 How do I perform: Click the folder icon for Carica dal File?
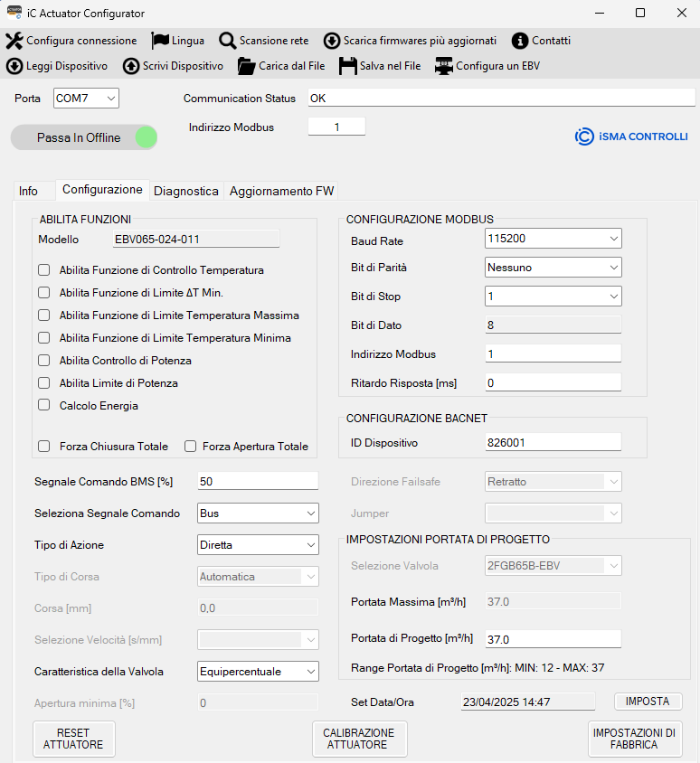[x=246, y=66]
